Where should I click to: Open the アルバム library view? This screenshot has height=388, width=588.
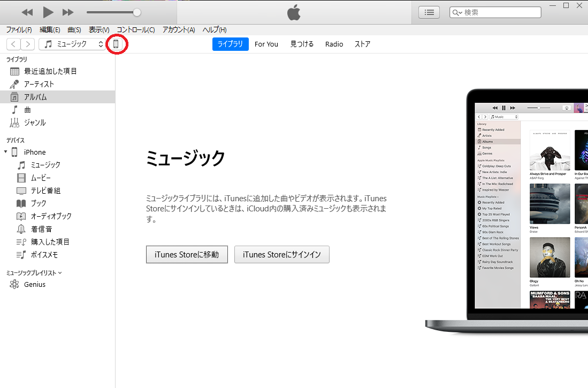click(x=37, y=97)
